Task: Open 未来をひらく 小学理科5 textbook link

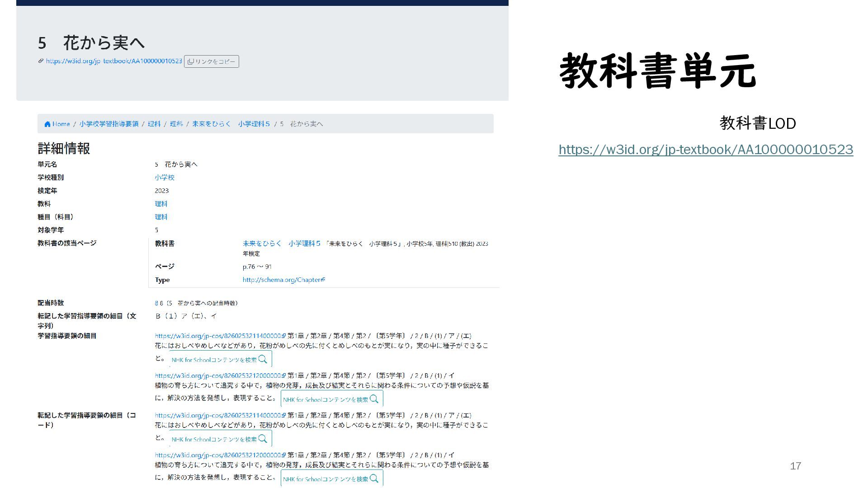Action: [281, 244]
